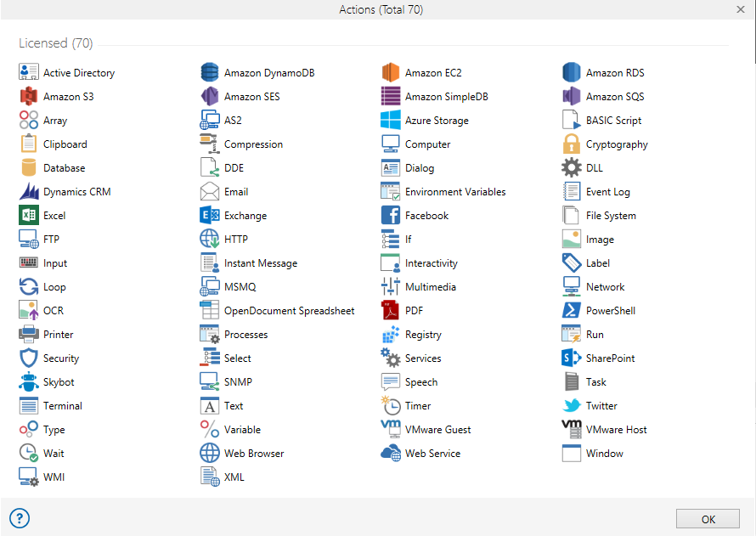Choose the 'If' action text
This screenshot has height=536, width=756.
point(408,239)
